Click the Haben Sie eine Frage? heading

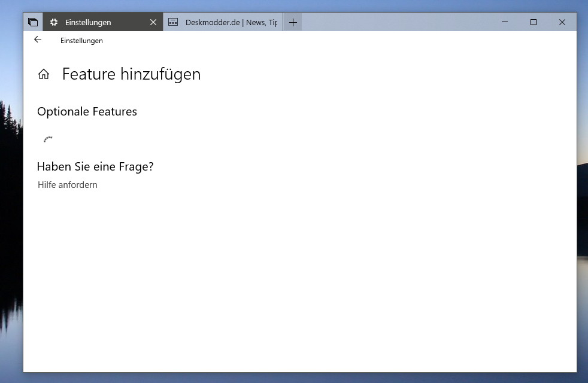[95, 166]
